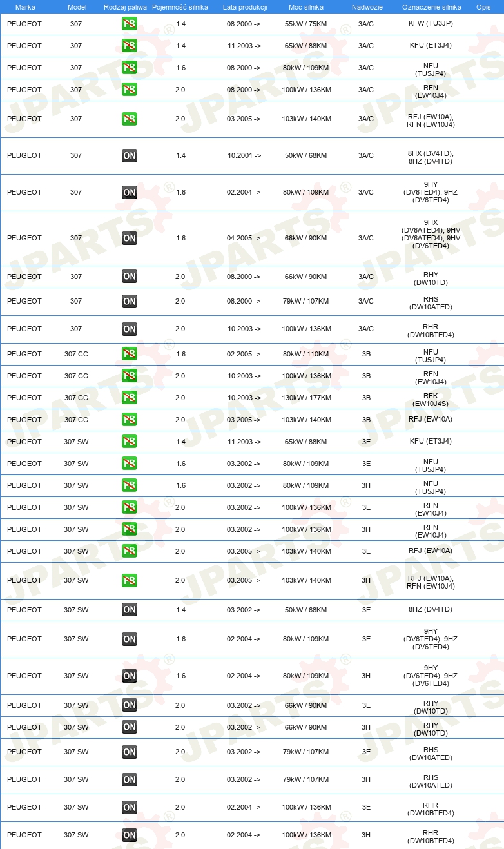This screenshot has height=849, width=504.
Task: Select the ON icon for 307 SW 3E RHS row
Action: click(x=130, y=752)
